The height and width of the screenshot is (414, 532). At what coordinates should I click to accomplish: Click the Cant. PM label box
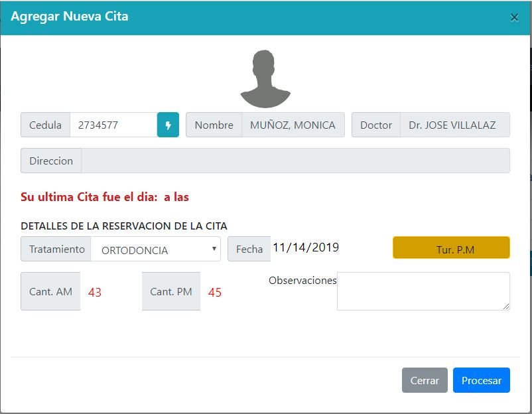pyautogui.click(x=171, y=291)
